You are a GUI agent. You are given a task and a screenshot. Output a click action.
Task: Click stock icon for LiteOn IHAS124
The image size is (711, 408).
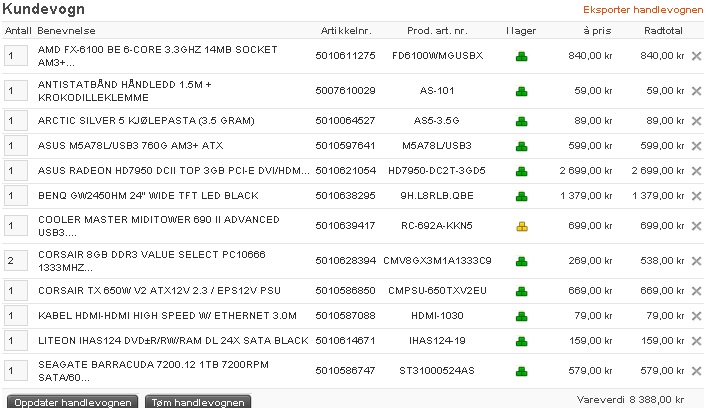pyautogui.click(x=521, y=341)
